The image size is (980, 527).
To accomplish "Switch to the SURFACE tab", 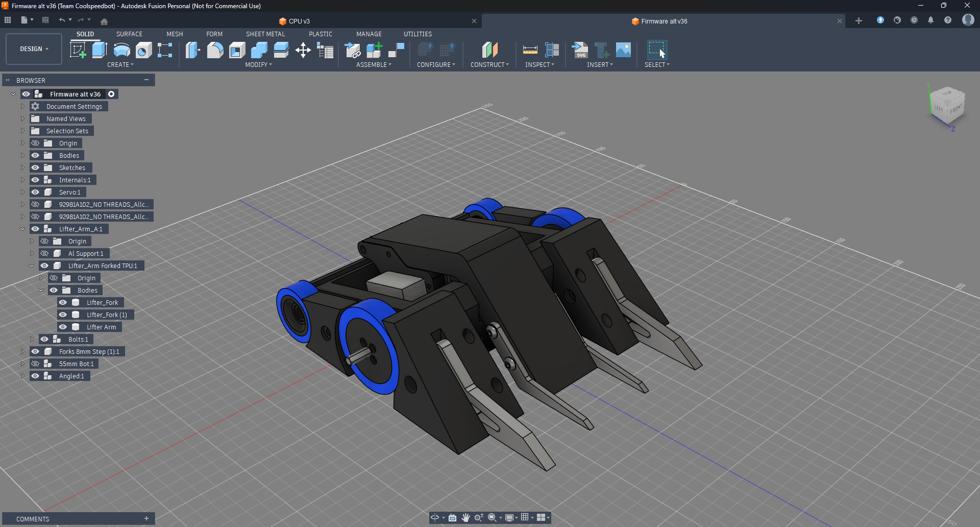I will click(129, 34).
